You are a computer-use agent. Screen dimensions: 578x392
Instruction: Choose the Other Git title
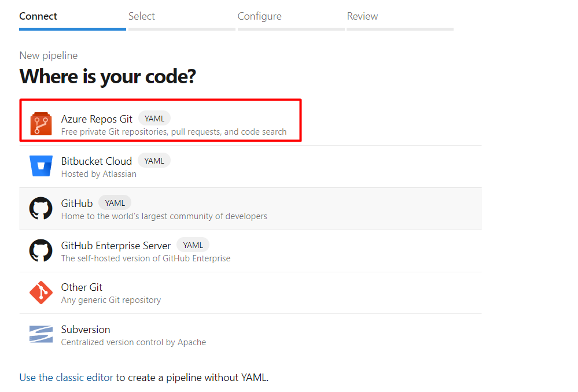(82, 287)
